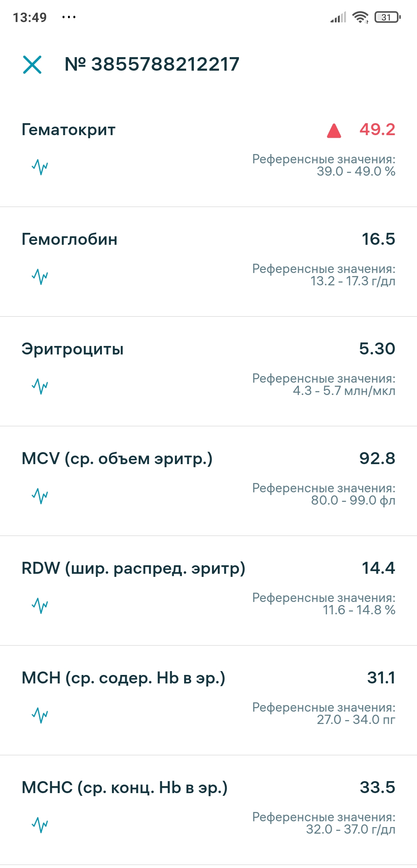Open the MCH trend chart icon

pyautogui.click(x=40, y=715)
